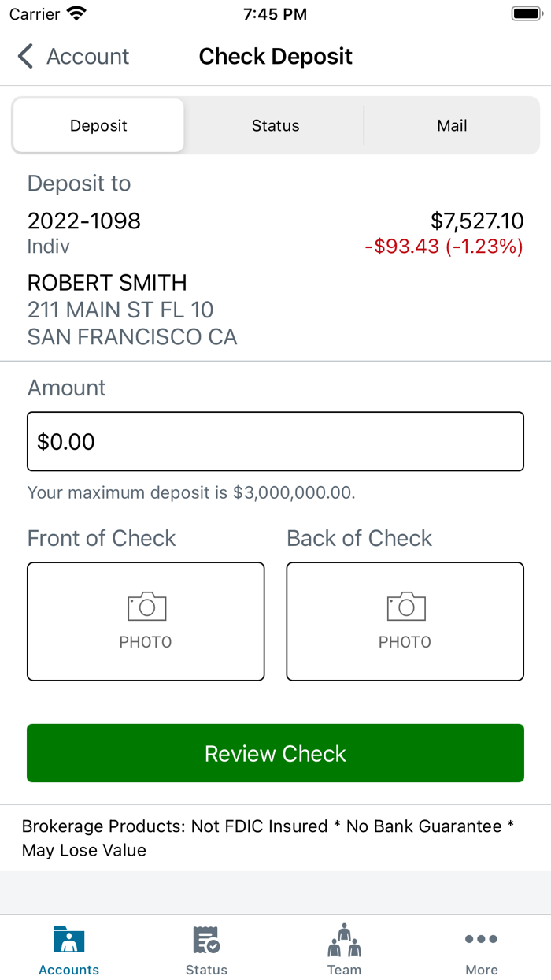
Task: Tap the 7:45 PM clock in status bar
Action: [x=275, y=13]
